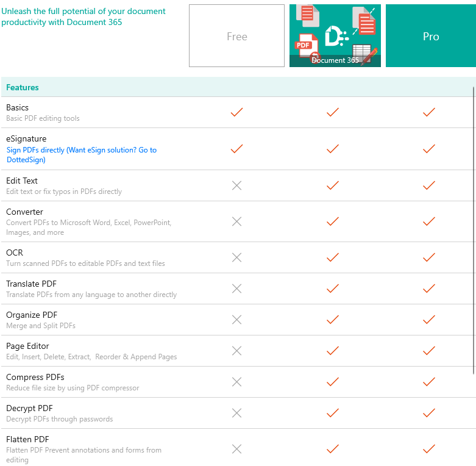This screenshot has width=476, height=466.
Task: Click the Converter feature title
Action: tap(24, 212)
